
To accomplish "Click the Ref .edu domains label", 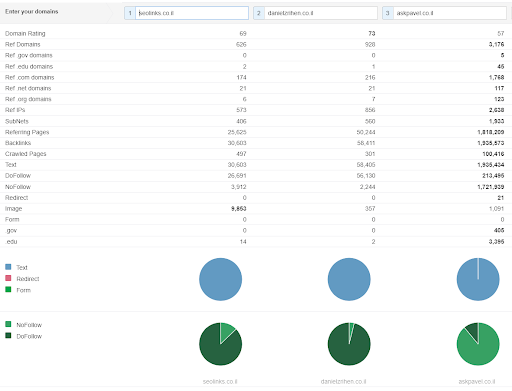I will click(x=29, y=66).
